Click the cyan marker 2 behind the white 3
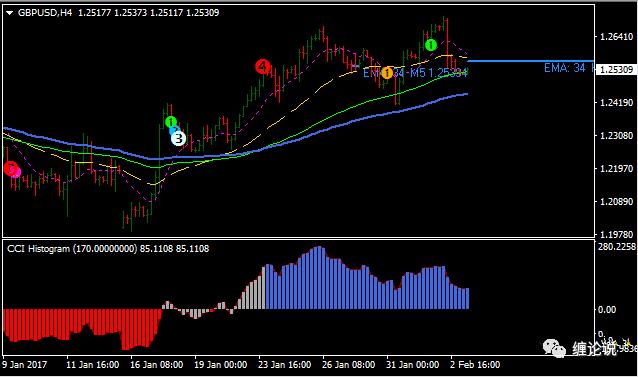638x377 pixels. [x=174, y=130]
